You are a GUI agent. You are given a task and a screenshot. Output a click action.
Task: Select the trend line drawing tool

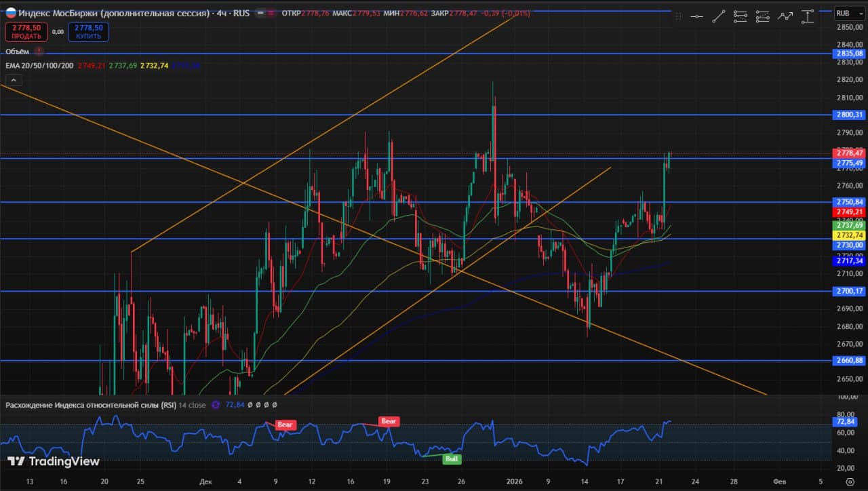[x=719, y=17]
